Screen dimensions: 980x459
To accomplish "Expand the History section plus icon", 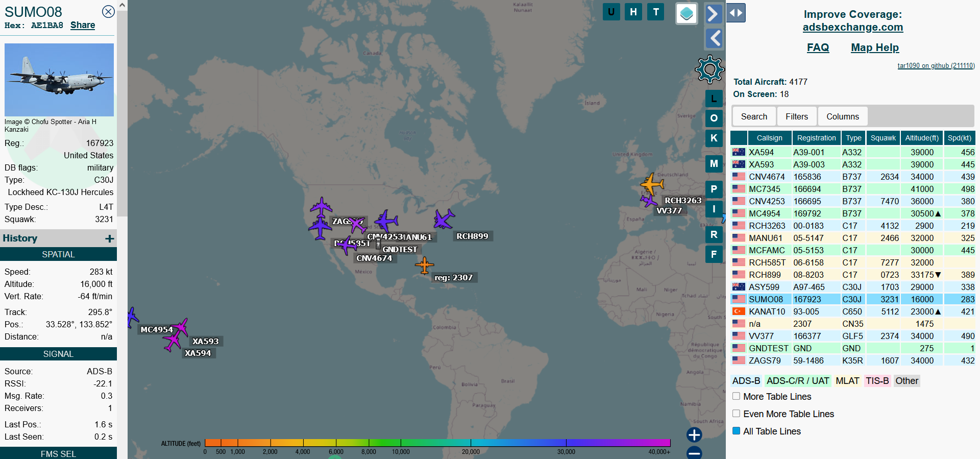I will click(x=109, y=238).
